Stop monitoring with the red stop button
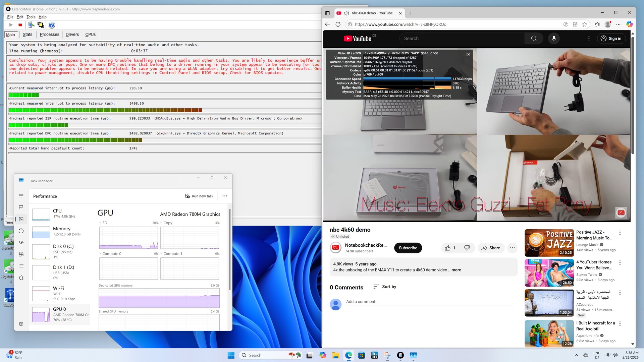The height and width of the screenshot is (362, 644). 20,25
